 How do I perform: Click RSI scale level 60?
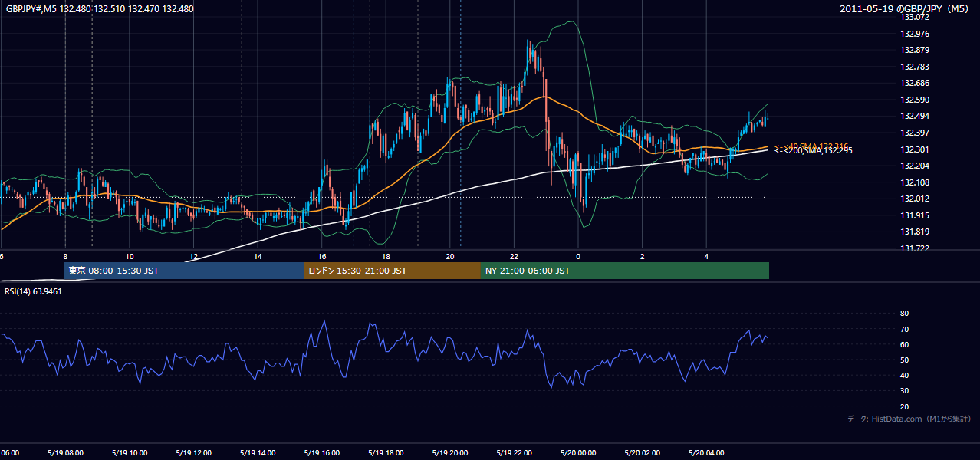pyautogui.click(x=904, y=345)
